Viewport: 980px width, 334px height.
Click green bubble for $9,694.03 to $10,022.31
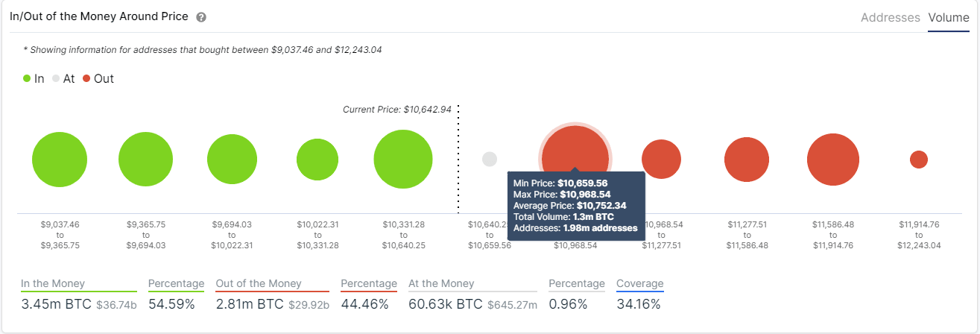pos(233,160)
